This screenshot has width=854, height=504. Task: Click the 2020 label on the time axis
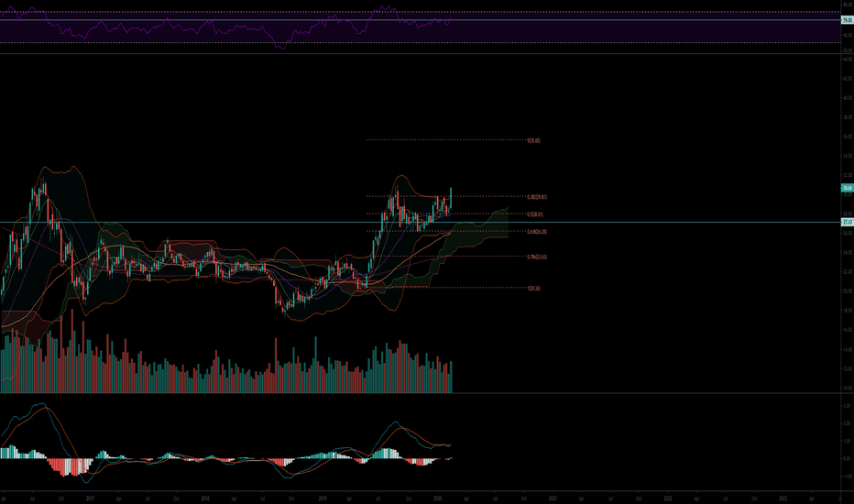[x=437, y=498]
